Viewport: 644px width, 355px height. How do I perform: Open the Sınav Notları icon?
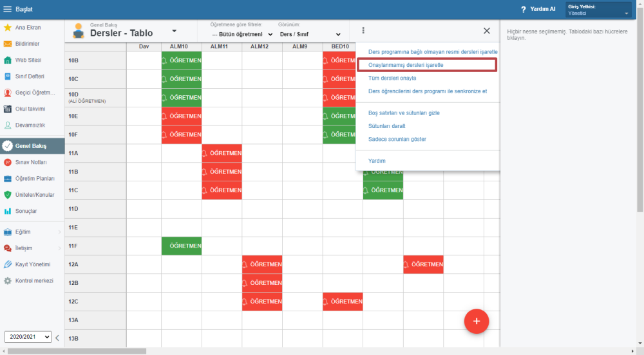7,162
